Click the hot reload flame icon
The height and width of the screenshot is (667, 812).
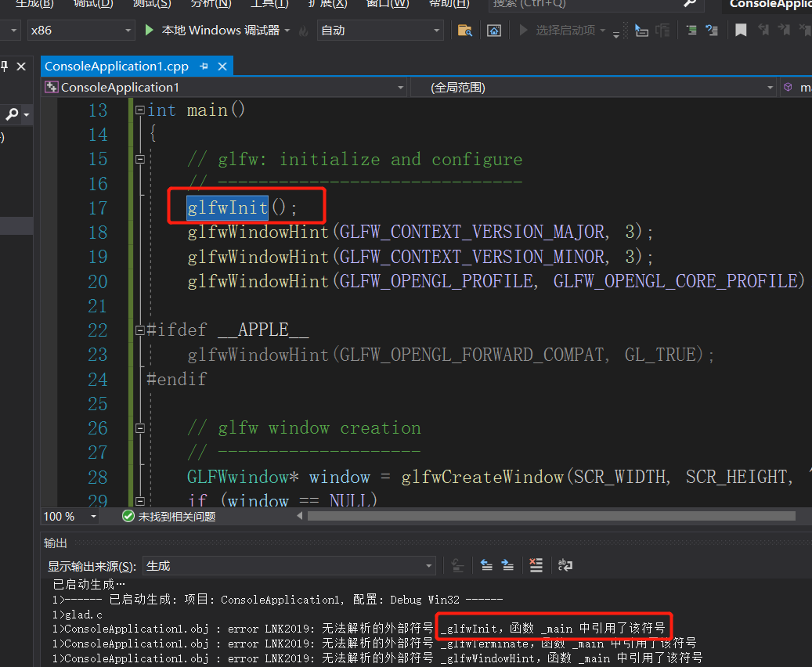coord(304,31)
